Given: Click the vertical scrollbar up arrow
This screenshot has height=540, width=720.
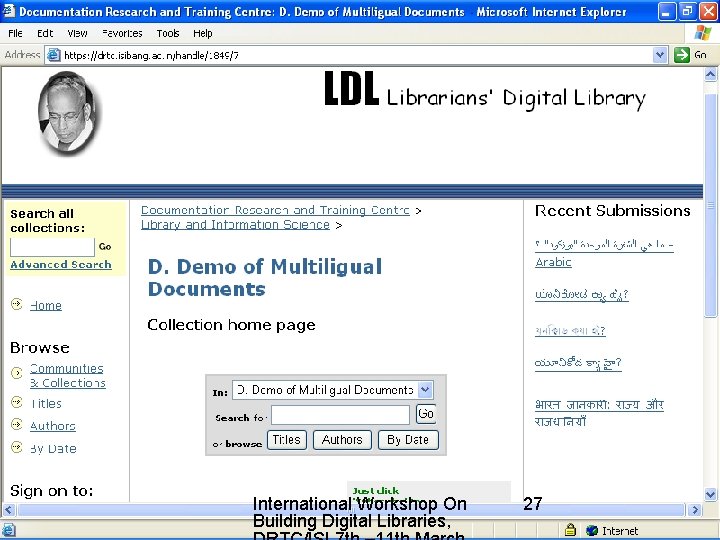Looking at the screenshot, I should point(710,74).
